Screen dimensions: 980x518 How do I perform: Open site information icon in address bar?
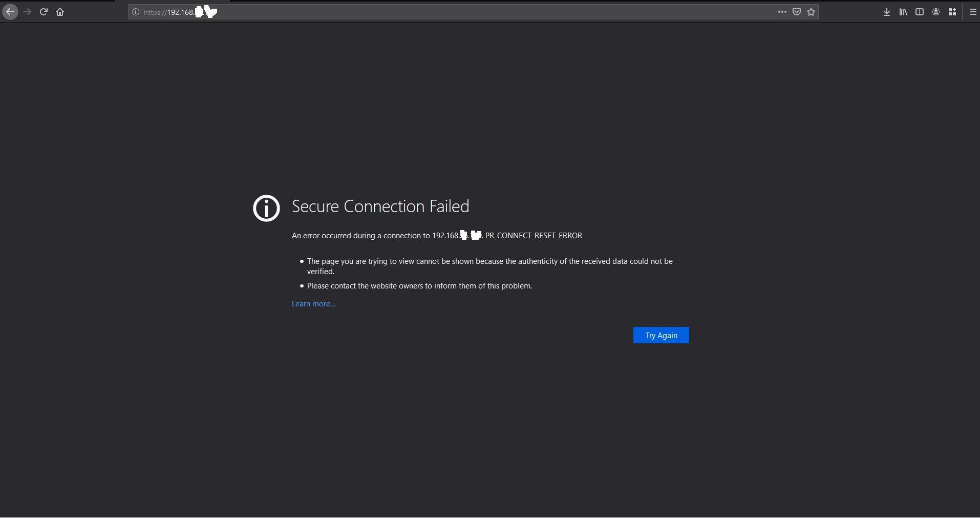(x=136, y=12)
